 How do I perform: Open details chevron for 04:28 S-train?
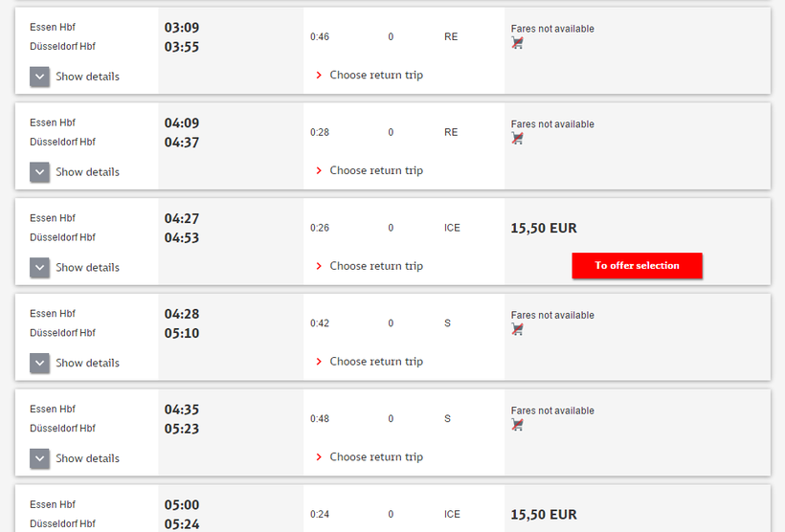point(39,363)
